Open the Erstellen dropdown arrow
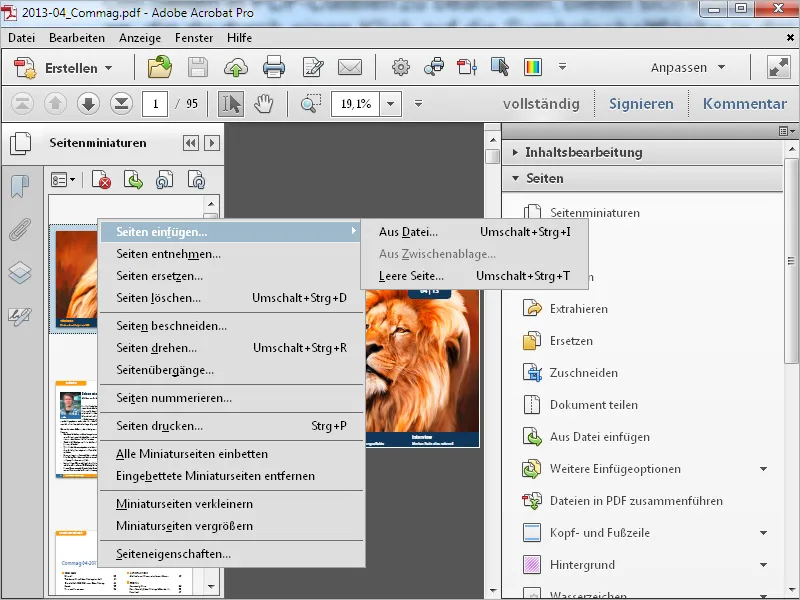This screenshot has height=600, width=800. click(109, 68)
